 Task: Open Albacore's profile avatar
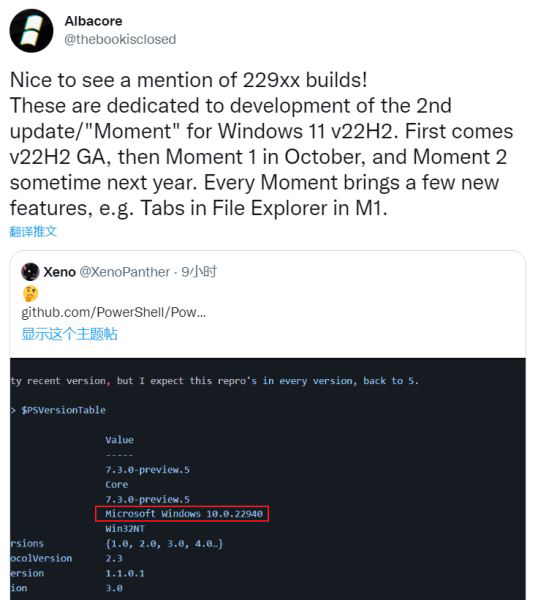[31, 31]
